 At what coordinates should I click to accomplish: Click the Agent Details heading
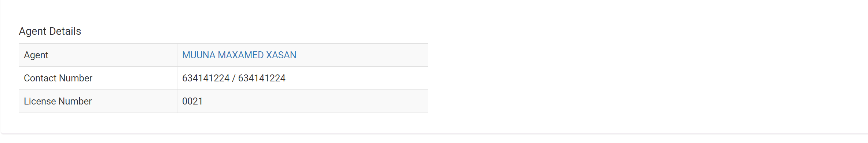point(50,31)
